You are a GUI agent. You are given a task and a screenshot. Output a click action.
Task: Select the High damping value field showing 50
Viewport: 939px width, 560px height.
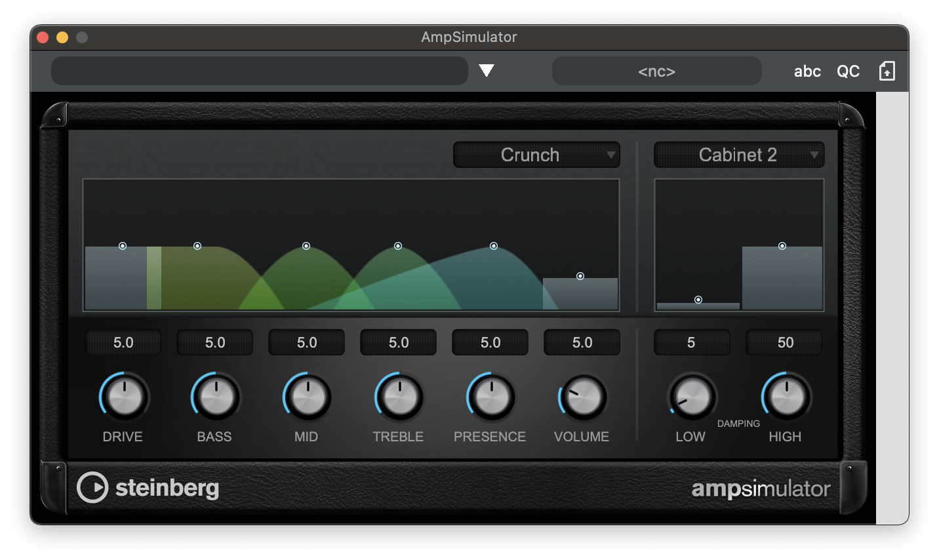(785, 342)
